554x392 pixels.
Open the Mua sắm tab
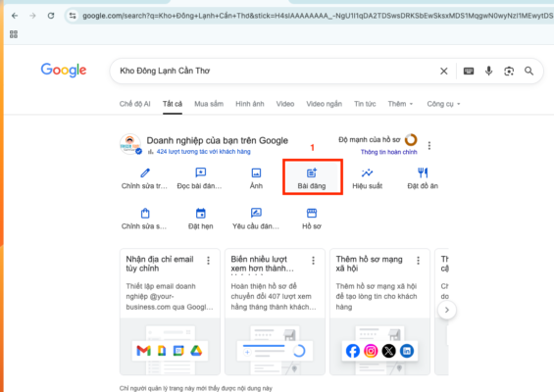(209, 104)
